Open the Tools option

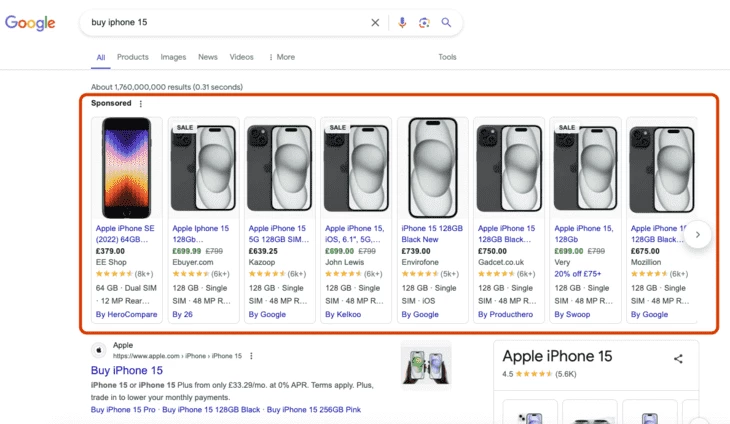(x=447, y=57)
